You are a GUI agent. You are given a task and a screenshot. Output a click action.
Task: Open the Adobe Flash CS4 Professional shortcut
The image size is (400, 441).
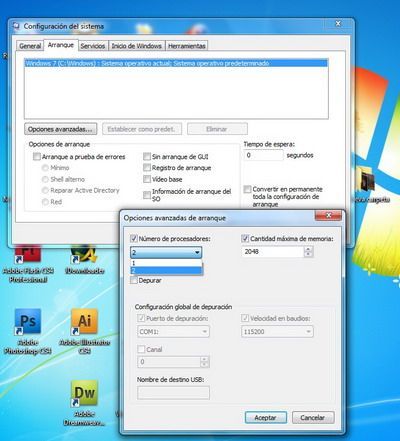28,254
